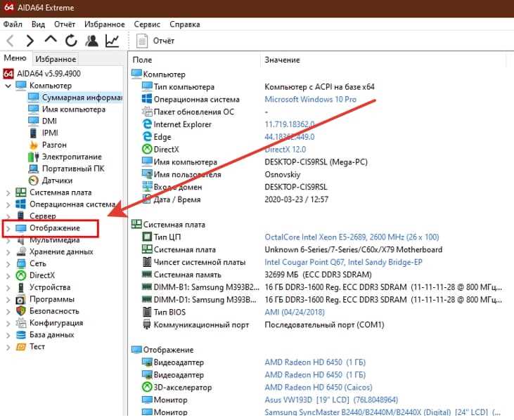Switch to the Избранное sidebar tab
This screenshot has width=514, height=420.
[56, 59]
